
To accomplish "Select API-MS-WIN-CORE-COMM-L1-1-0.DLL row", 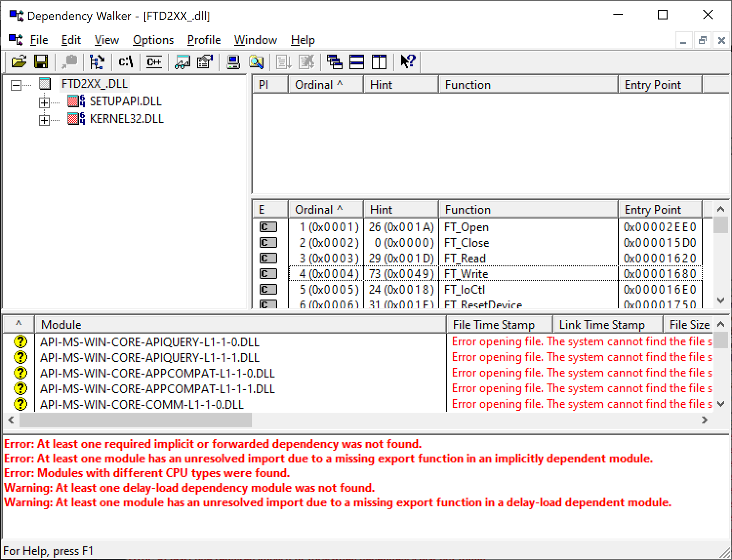I will click(x=358, y=404).
